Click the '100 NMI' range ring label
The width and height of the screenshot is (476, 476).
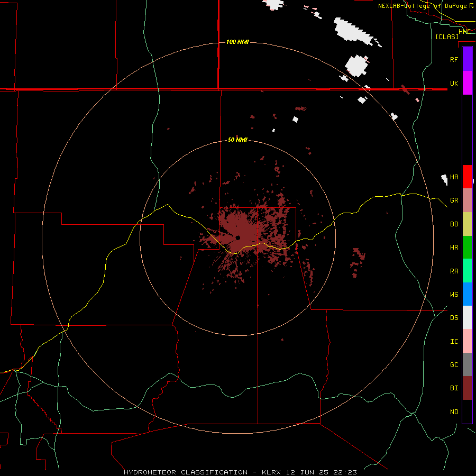tap(237, 42)
